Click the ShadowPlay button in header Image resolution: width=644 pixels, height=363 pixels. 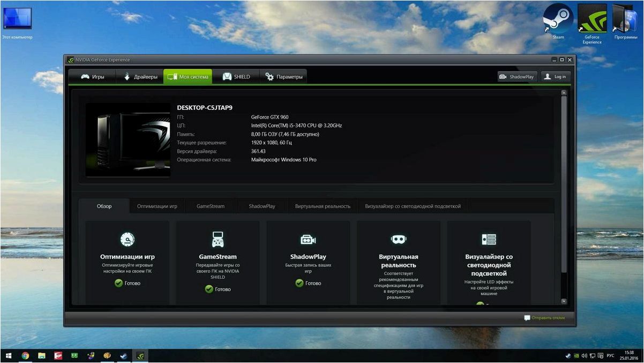click(x=517, y=77)
